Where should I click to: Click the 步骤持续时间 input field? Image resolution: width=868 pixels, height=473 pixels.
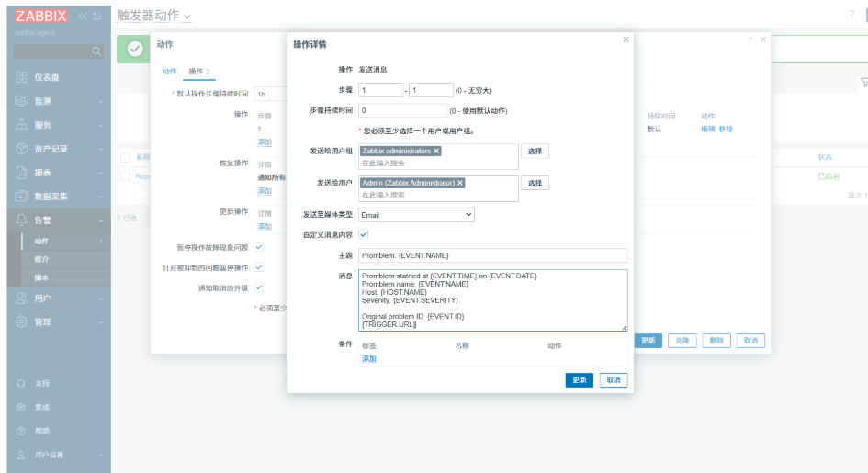coord(402,110)
